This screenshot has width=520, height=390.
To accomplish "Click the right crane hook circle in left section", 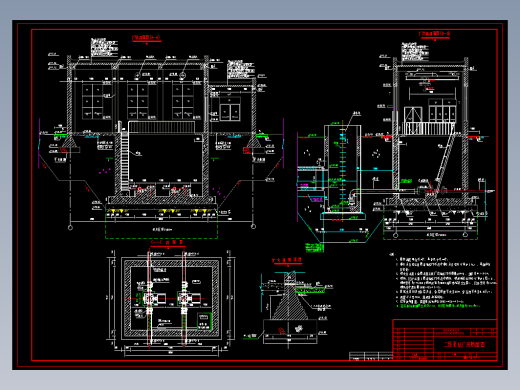I will pos(182,75).
